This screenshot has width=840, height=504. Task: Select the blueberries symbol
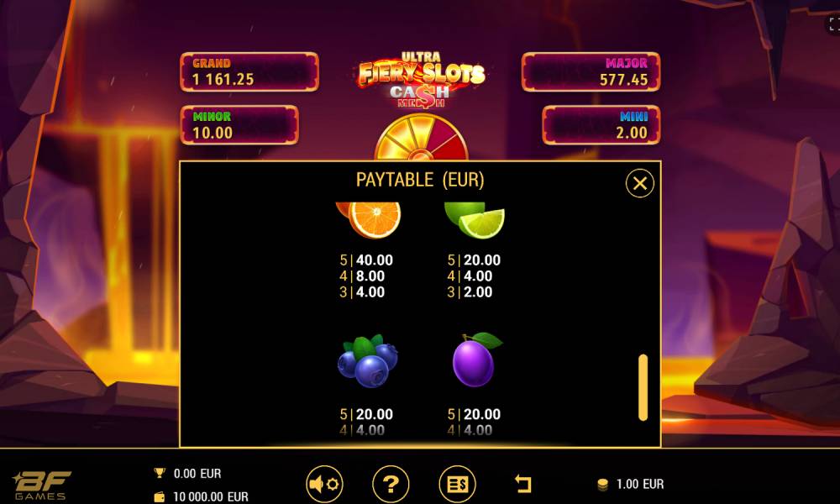tap(368, 360)
